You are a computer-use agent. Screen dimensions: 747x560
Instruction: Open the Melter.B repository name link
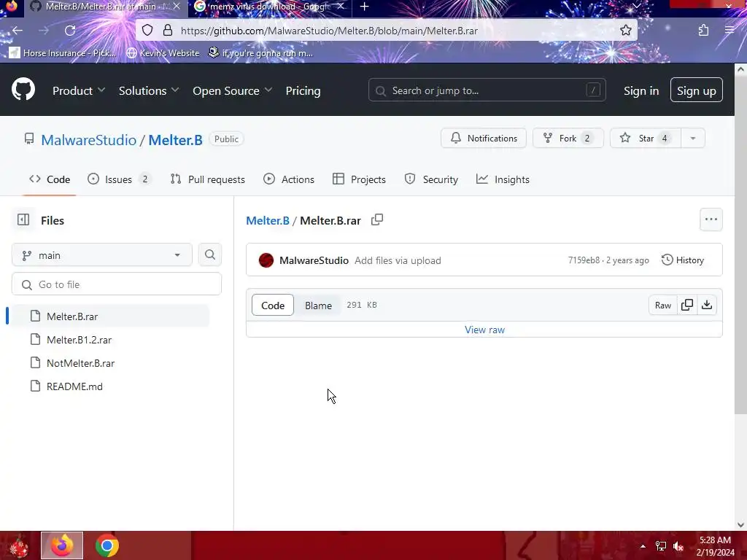click(x=175, y=139)
